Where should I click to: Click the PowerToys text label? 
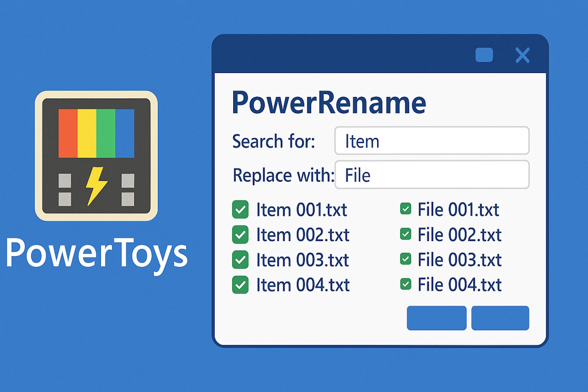click(96, 253)
